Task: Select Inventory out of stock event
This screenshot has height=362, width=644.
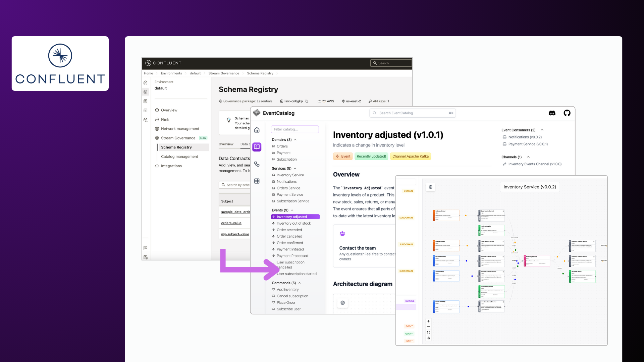Action: pos(293,223)
